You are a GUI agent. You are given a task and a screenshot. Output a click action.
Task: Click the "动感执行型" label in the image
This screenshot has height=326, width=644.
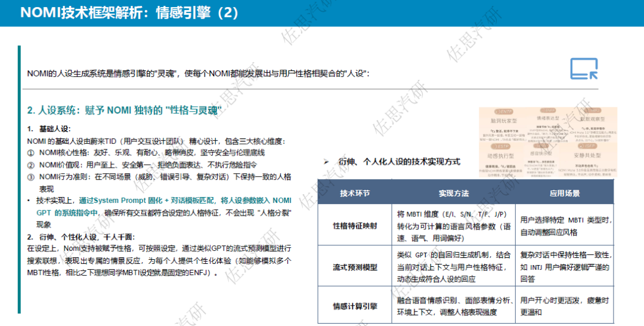[501, 156]
